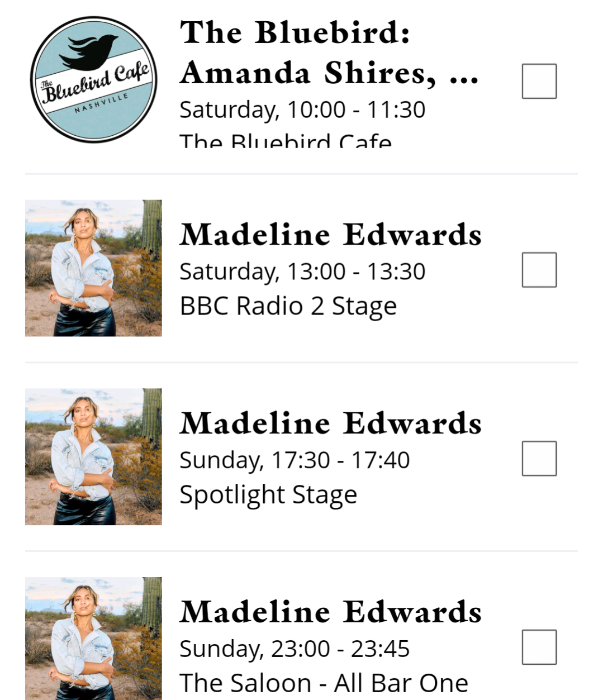Open The Bluebird: Amanda Shires event title
The width and height of the screenshot is (603, 700).
coord(329,53)
